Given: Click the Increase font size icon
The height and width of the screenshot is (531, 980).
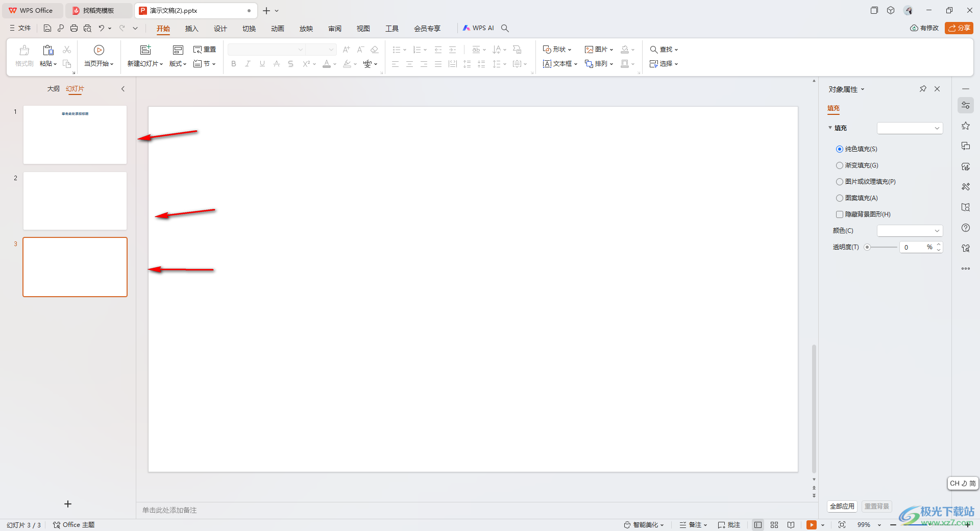Looking at the screenshot, I should click(347, 50).
